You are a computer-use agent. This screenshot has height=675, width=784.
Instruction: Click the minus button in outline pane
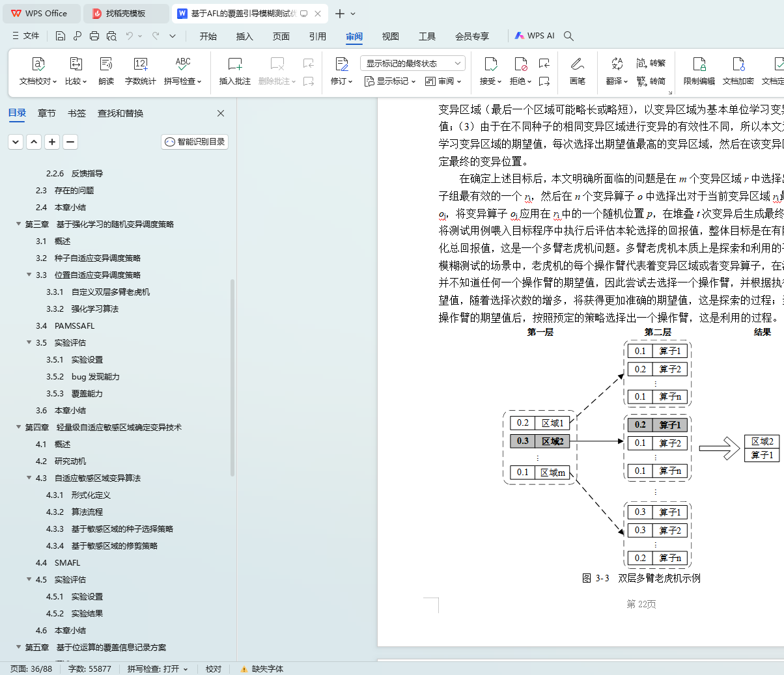point(70,141)
